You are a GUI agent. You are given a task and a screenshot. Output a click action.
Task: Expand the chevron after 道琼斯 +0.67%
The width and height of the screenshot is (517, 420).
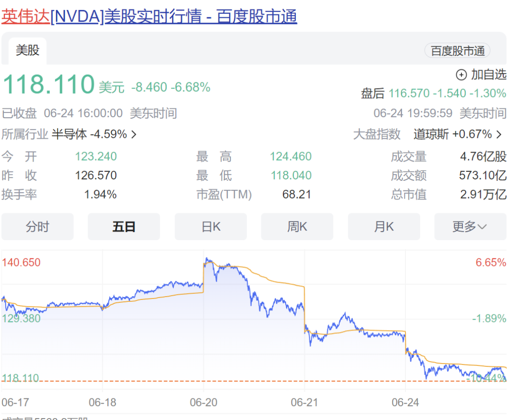[x=499, y=134]
